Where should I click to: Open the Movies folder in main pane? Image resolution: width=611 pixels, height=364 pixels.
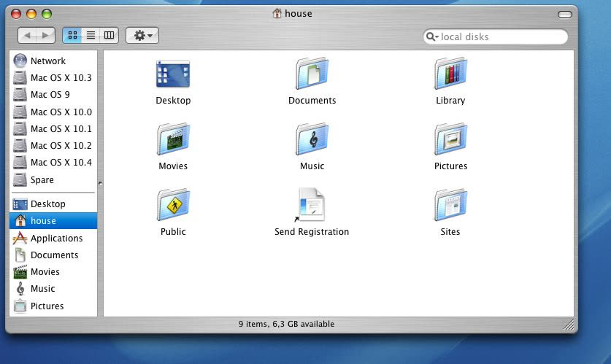[173, 140]
